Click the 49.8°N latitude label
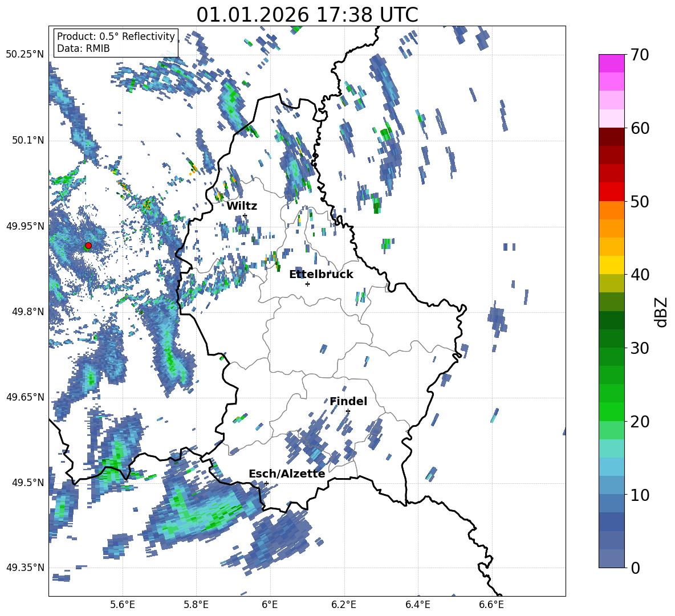This screenshot has height=616, width=675. coord(28,312)
